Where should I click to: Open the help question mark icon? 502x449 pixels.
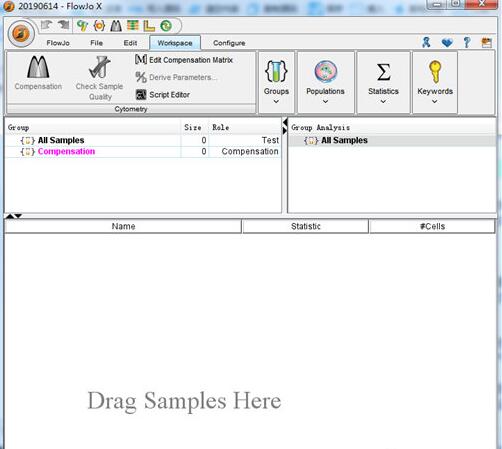[x=467, y=42]
